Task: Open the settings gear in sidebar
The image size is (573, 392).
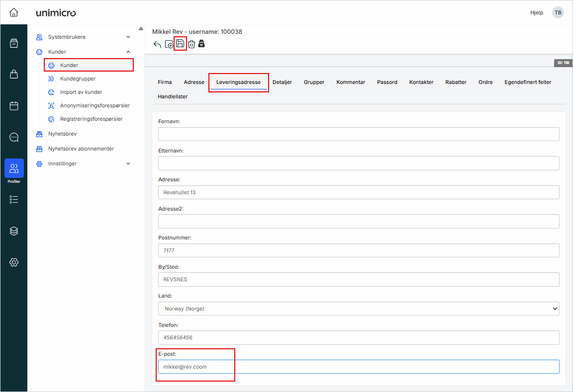Action: [14, 262]
